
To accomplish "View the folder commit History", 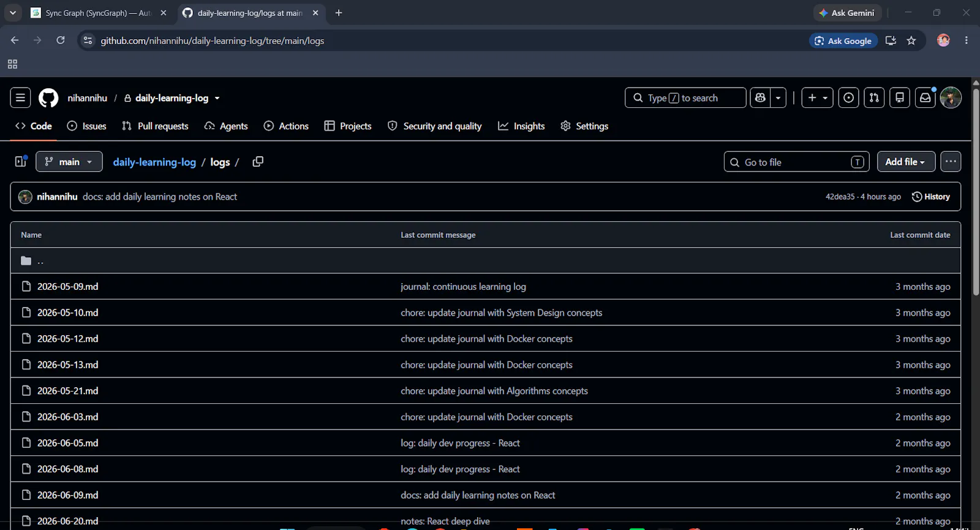I will pyautogui.click(x=931, y=197).
